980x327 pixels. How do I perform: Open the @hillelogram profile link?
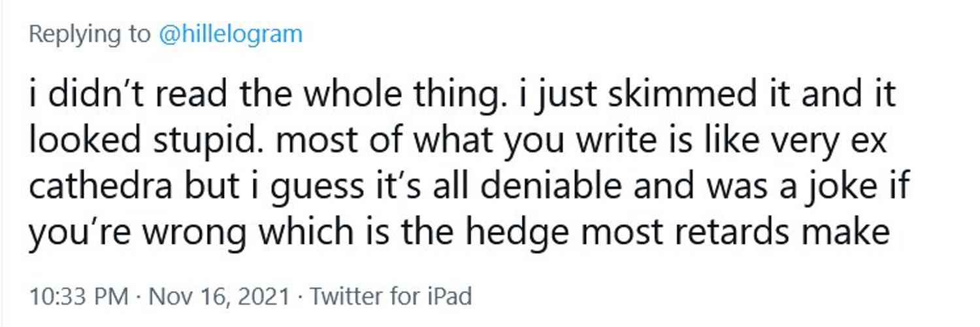[x=231, y=34]
